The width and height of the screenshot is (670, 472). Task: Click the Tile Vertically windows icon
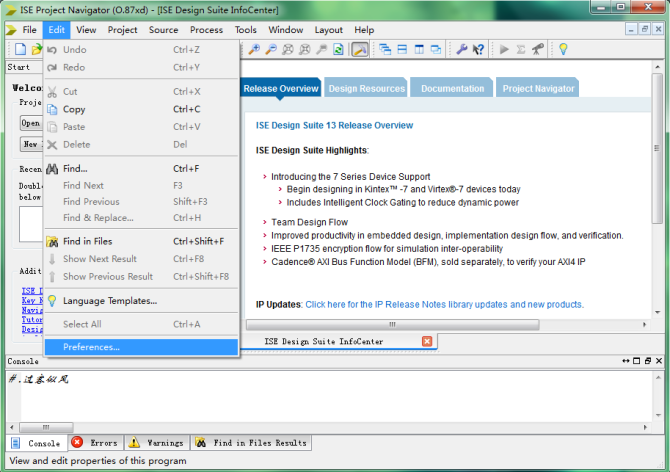(x=419, y=49)
